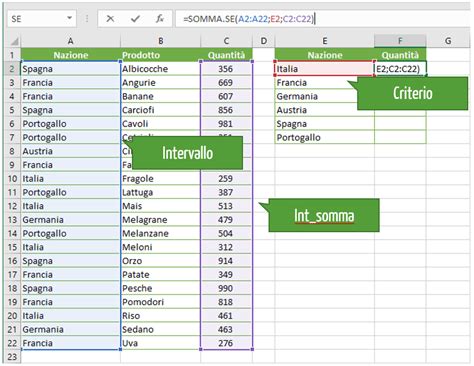The height and width of the screenshot is (366, 474).
Task: Select the Sedano cell
Action: [160, 329]
